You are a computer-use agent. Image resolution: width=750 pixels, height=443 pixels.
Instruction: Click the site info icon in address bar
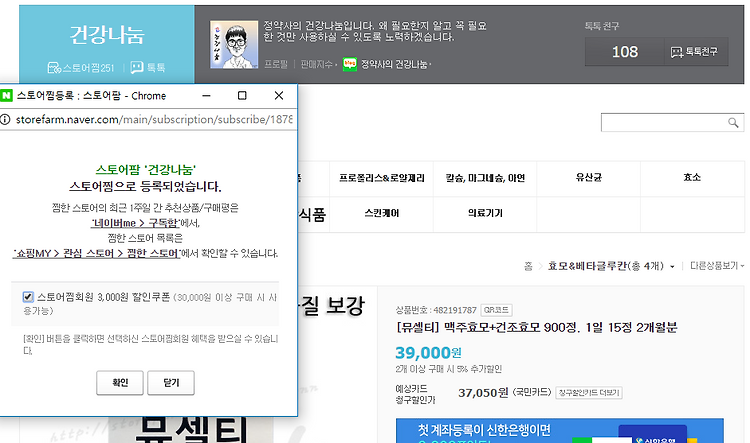5,119
